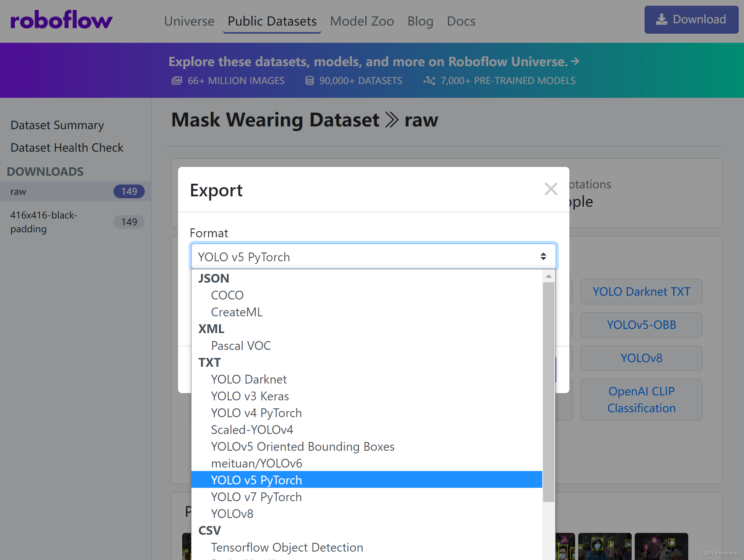Click the 149 badge beside raw
The width and height of the screenshot is (744, 560).
tap(129, 191)
